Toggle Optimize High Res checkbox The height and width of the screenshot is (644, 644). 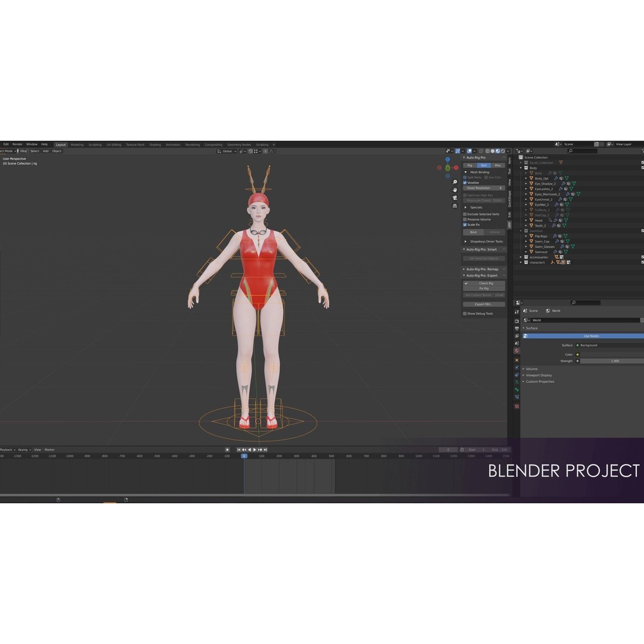coord(465,195)
